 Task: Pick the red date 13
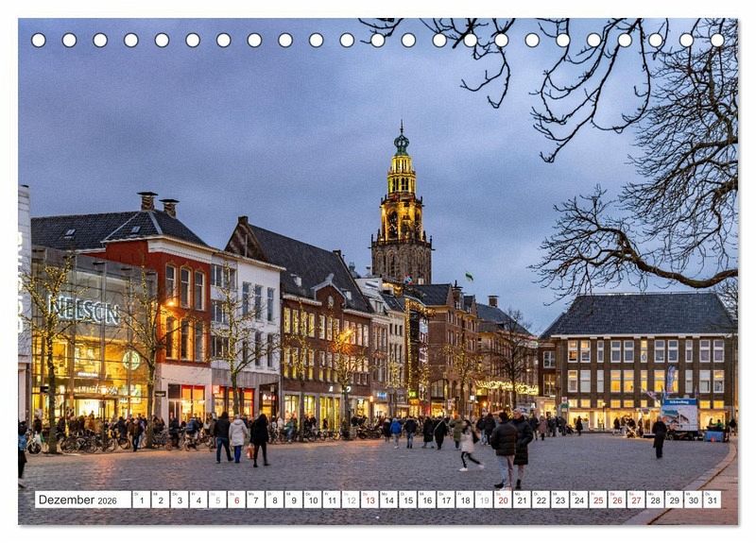pos(369,500)
